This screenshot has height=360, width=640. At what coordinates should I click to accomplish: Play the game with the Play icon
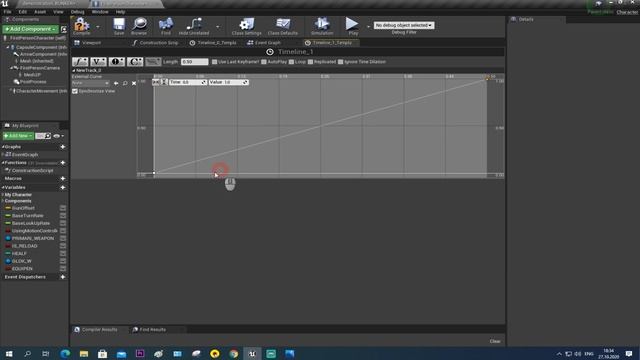click(x=353, y=26)
